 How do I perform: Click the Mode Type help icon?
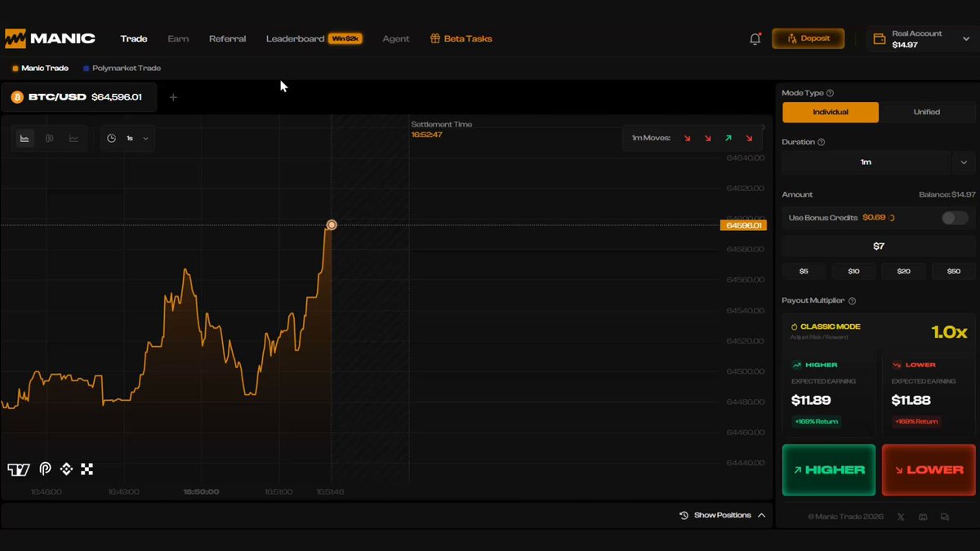[831, 93]
